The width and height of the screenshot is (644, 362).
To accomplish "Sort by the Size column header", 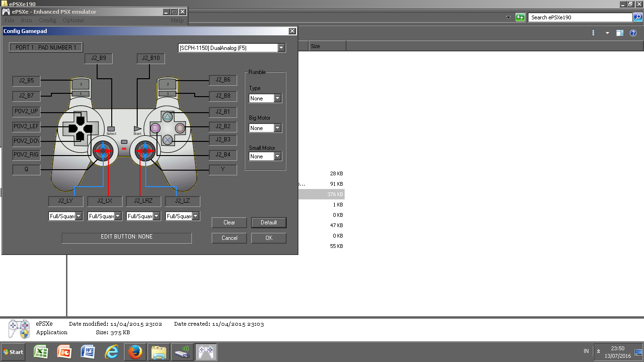I will point(328,46).
